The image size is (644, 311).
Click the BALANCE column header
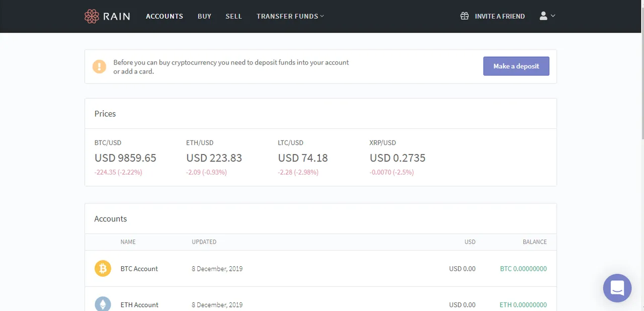click(535, 242)
